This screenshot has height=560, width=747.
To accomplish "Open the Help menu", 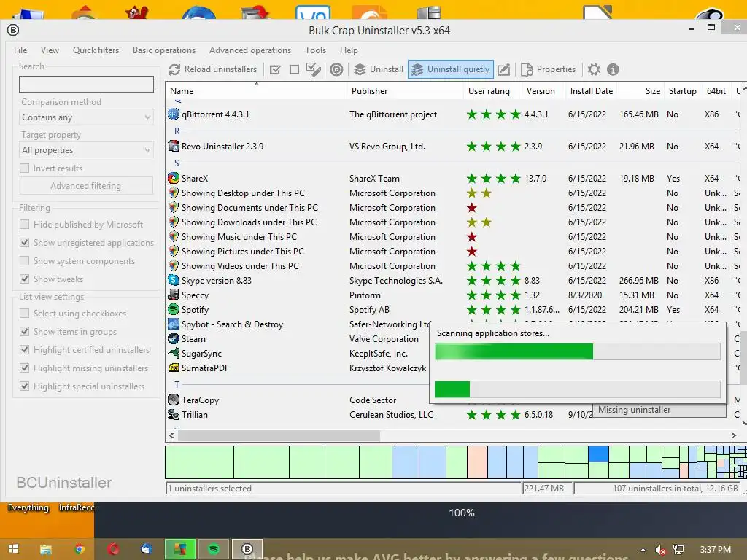I will click(349, 50).
